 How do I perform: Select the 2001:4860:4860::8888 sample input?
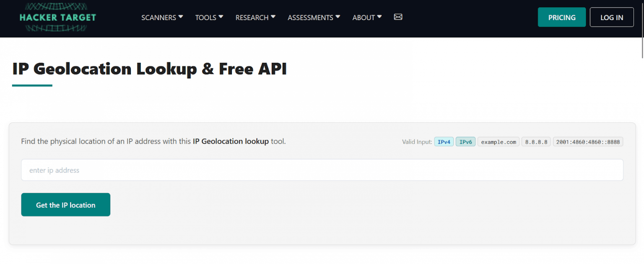588,142
